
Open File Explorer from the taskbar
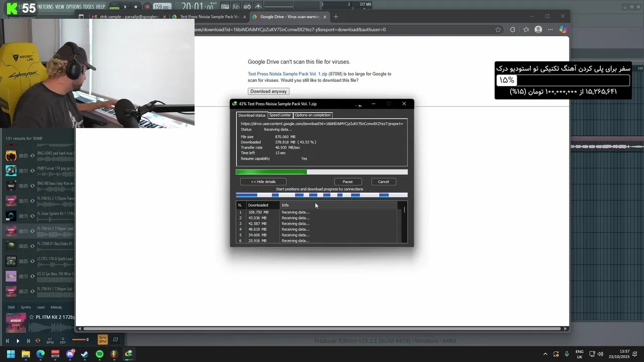coord(26,354)
